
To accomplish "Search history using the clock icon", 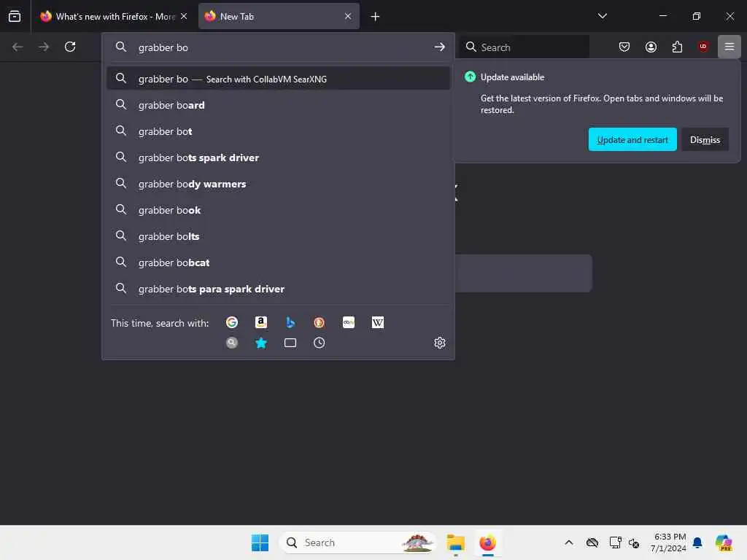I will pyautogui.click(x=320, y=343).
